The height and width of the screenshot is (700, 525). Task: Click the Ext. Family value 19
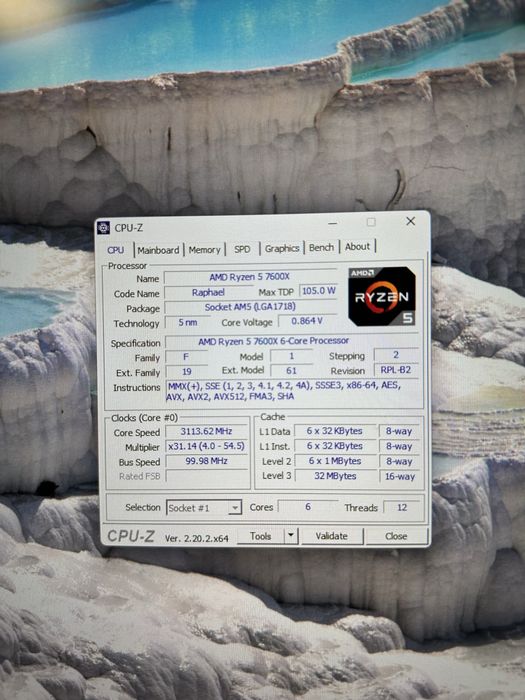[187, 371]
